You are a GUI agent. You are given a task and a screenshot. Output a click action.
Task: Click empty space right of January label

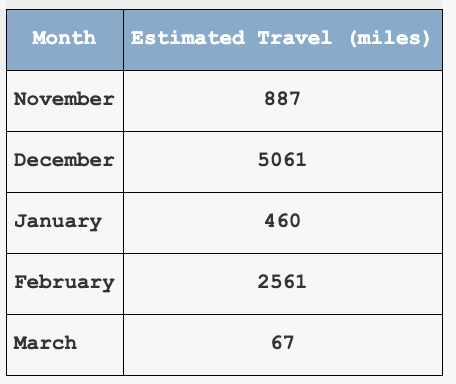[x=113, y=223]
